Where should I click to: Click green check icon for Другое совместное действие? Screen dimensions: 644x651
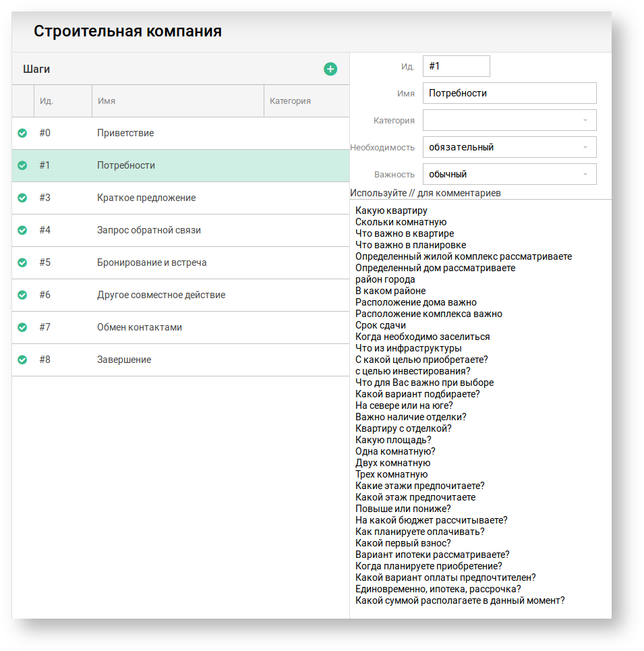tap(22, 295)
